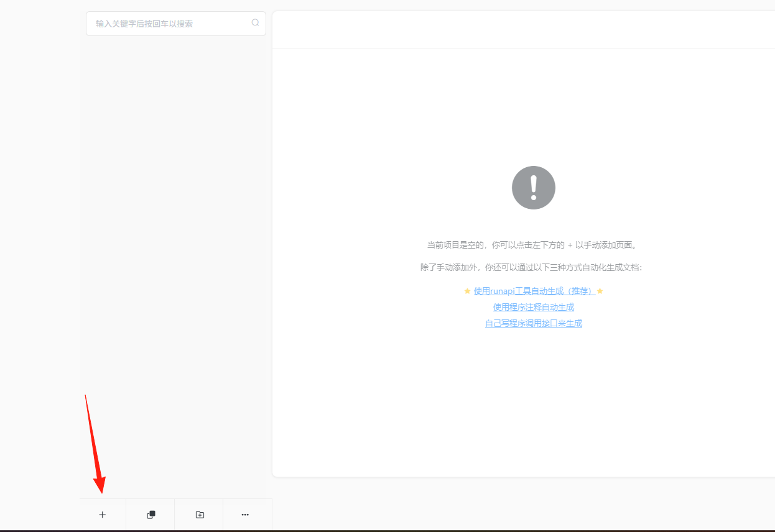Focus the keyword search input field
The image size is (775, 532).
coord(176,24)
